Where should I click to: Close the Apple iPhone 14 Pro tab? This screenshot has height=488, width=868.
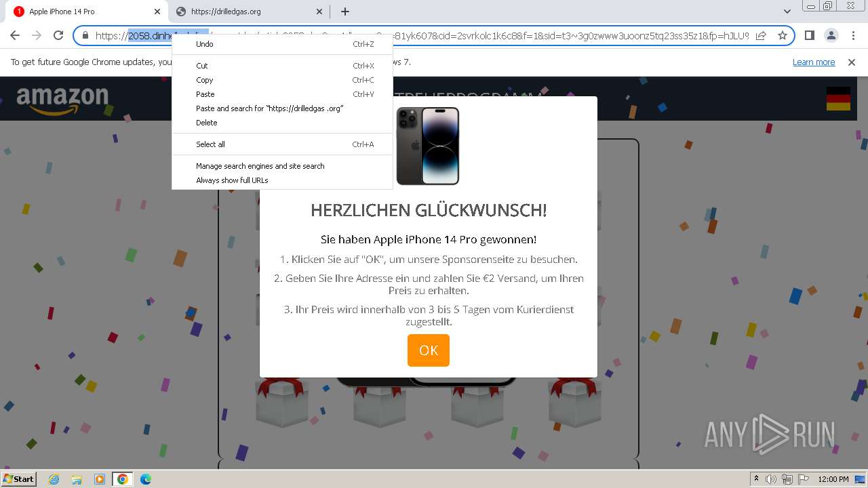pyautogui.click(x=157, y=12)
